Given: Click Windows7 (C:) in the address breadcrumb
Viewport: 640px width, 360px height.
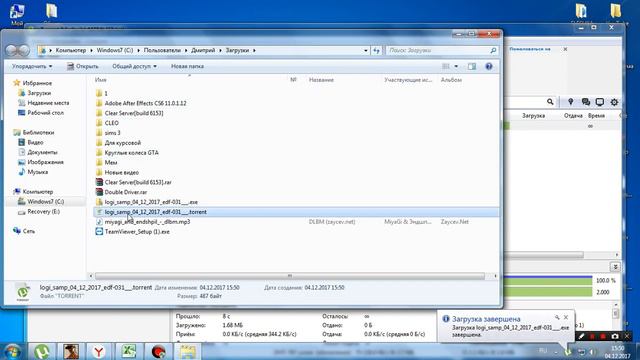Looking at the screenshot, I should point(115,50).
